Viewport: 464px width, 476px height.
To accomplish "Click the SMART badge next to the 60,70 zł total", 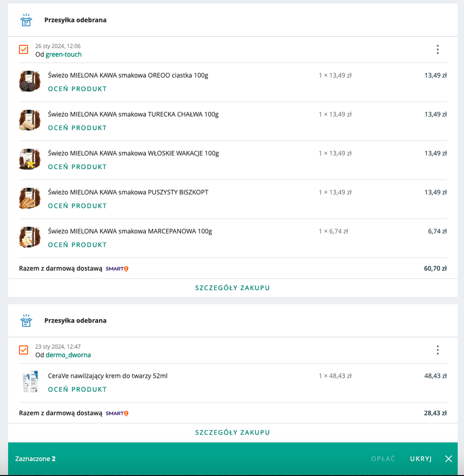I will 117,269.
